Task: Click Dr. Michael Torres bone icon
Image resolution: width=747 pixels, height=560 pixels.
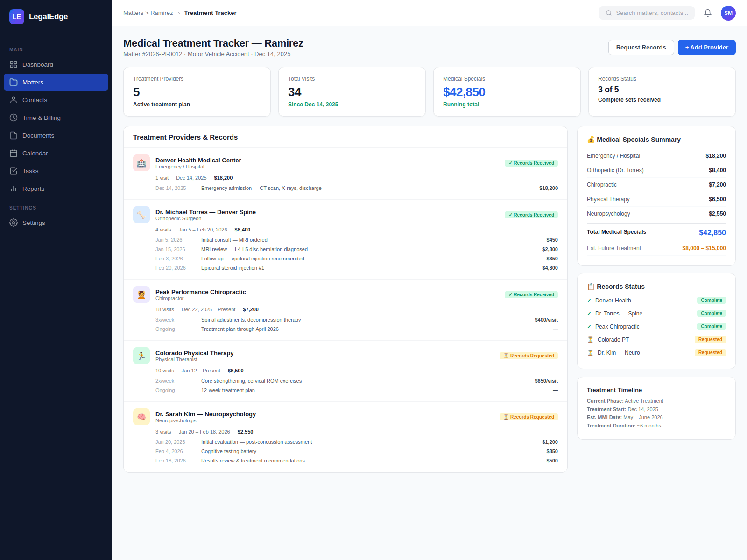Action: click(141, 215)
